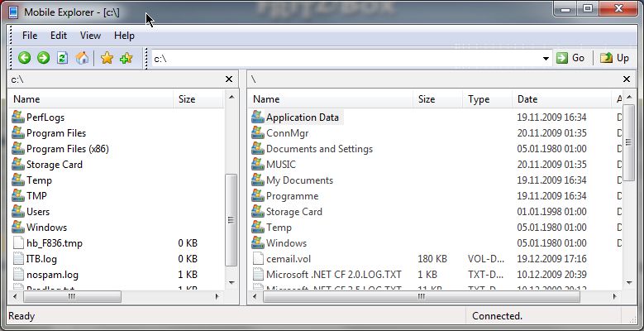Open the Help menu
644x331 pixels.
click(125, 36)
